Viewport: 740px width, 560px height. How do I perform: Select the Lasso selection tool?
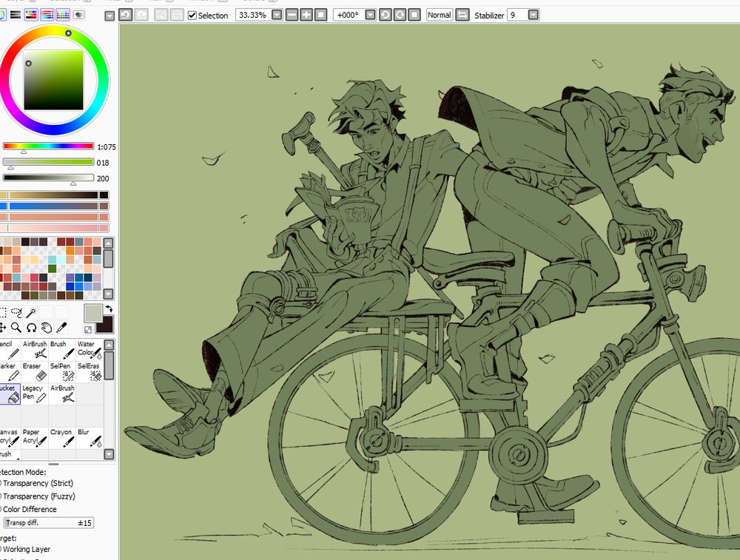coord(16,312)
